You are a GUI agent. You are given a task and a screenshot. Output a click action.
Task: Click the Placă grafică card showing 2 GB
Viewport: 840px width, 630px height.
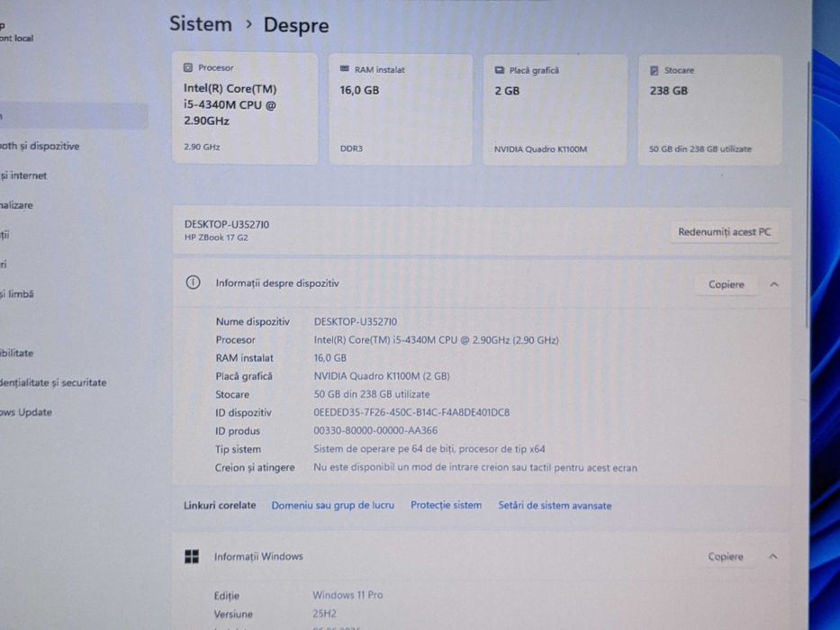click(555, 110)
